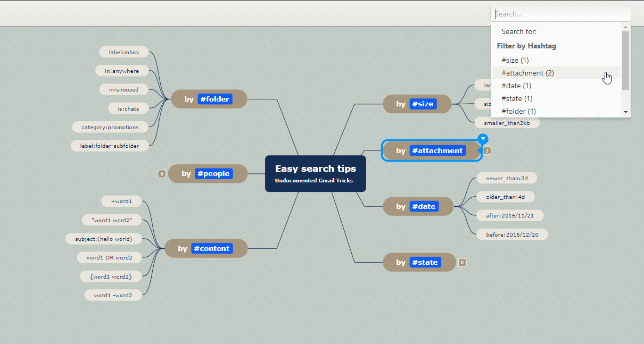
Task: Select the category:promotions leaf node
Action: [x=110, y=127]
